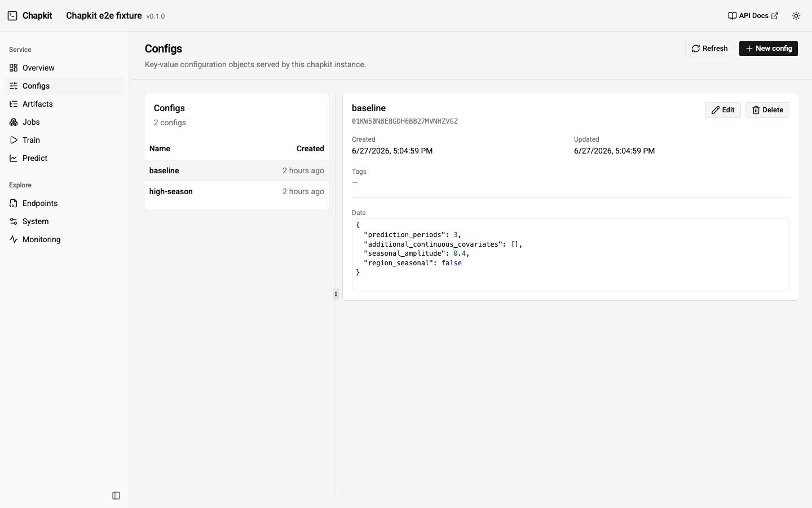Viewport: 812px width, 508px height.
Task: Click the "additional_continuous_covariates" line
Action: click(x=443, y=244)
